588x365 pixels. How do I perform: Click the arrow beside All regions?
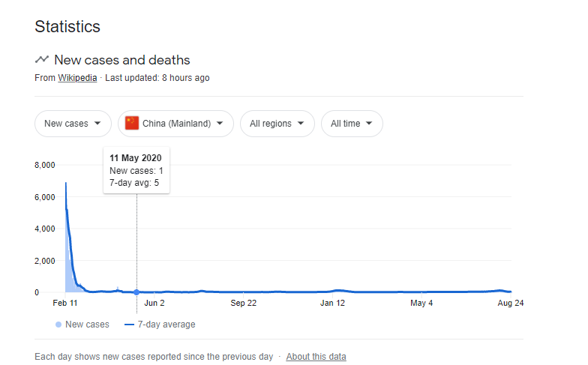click(301, 123)
